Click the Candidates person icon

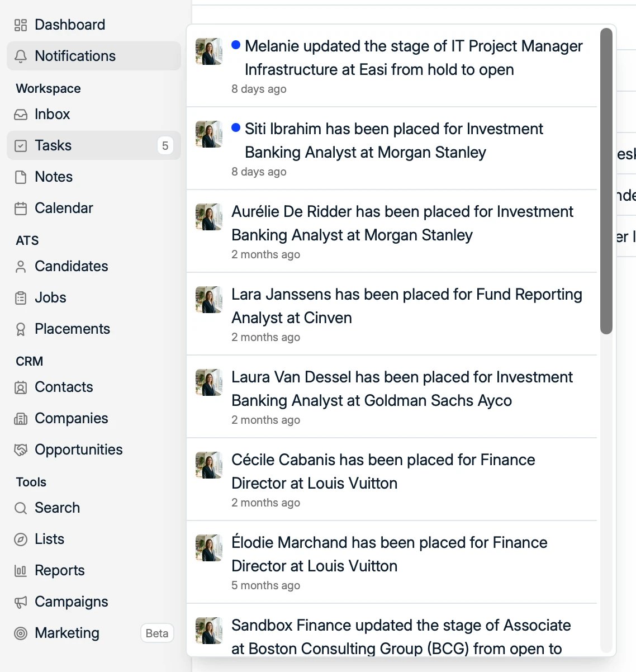pos(21,266)
